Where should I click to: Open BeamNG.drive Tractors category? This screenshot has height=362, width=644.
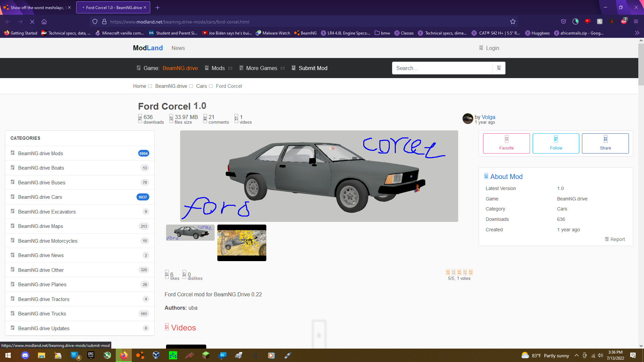80,299
